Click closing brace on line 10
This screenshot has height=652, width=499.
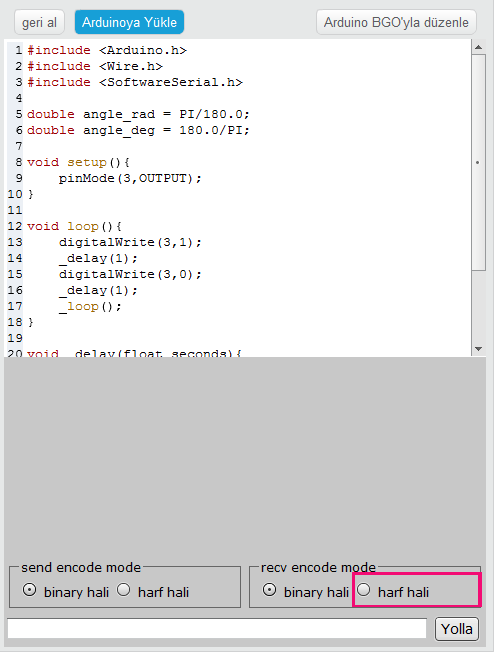(x=30, y=194)
